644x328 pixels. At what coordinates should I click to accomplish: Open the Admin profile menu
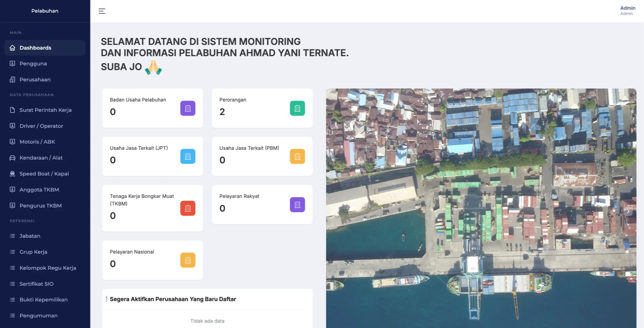click(x=626, y=11)
